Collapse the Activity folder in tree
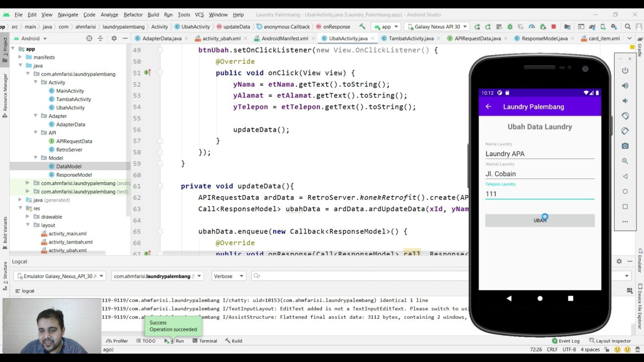The width and height of the screenshot is (644, 362). [36, 82]
